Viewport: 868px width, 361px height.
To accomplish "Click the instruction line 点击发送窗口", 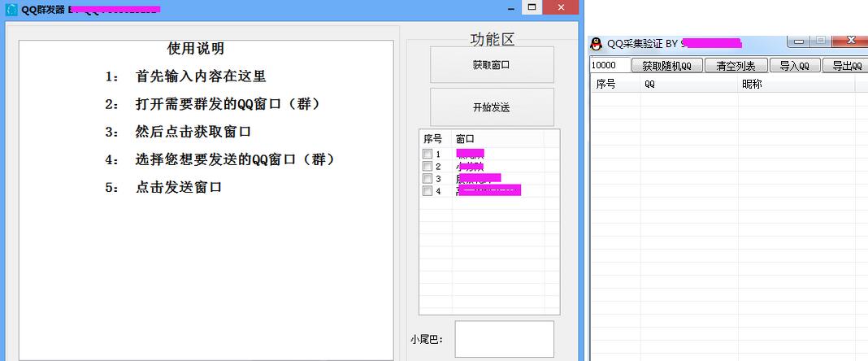I will click(x=179, y=187).
